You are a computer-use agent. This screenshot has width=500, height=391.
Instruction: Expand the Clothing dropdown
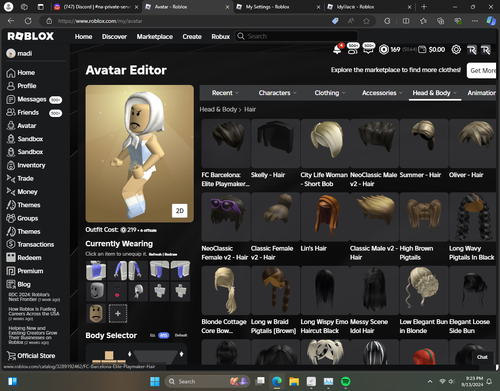point(330,93)
